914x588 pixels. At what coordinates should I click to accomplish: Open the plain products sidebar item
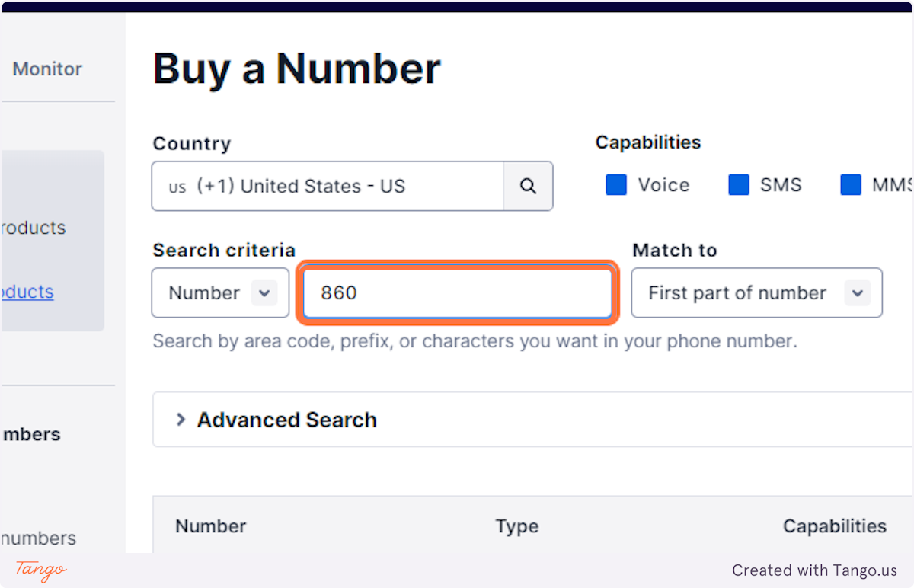click(33, 227)
